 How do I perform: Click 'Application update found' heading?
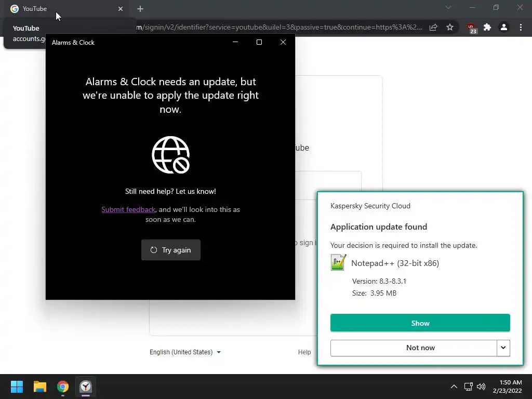coord(379,227)
